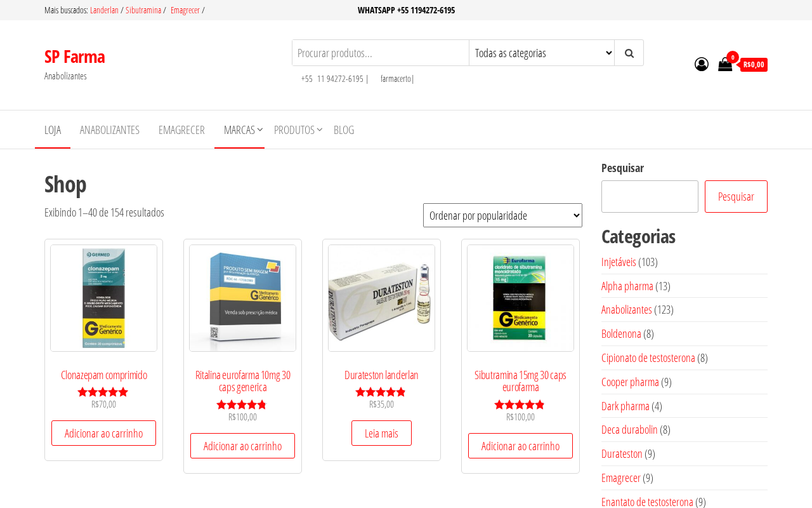Click the Procurar produtos search field
812x508 pixels.
(381, 53)
